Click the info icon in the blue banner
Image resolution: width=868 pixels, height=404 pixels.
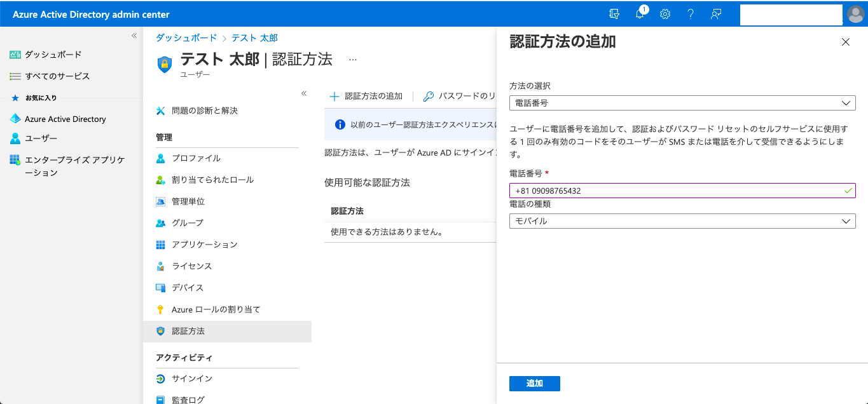tap(340, 125)
